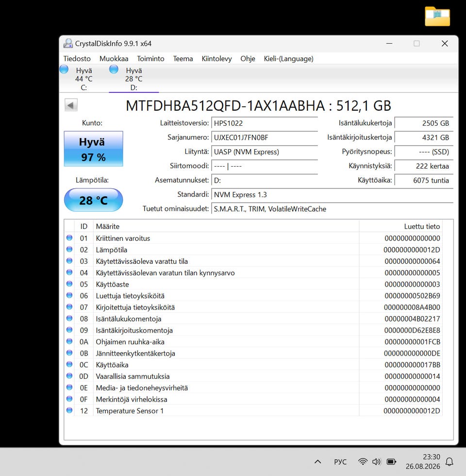Select raw value 000000000017BB
466x476 pixels.
(x=412, y=365)
